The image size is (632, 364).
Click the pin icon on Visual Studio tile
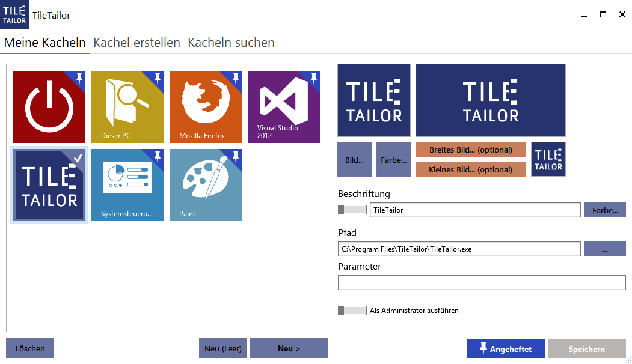[314, 77]
